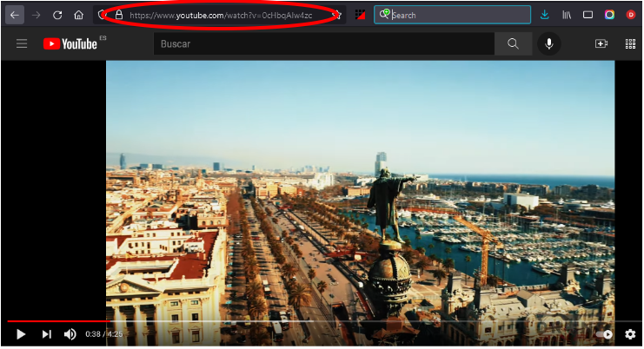Viewport: 644px width, 349px height.
Task: Click the red and black extension icon
Action: point(360,15)
